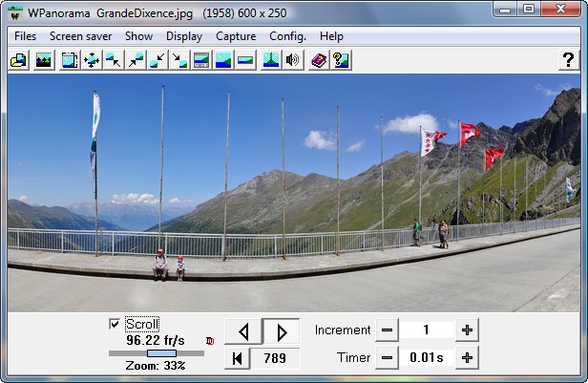Viewport: 588px width, 383px height.
Task: Click the vertical split landscape icon
Action: coord(271,60)
